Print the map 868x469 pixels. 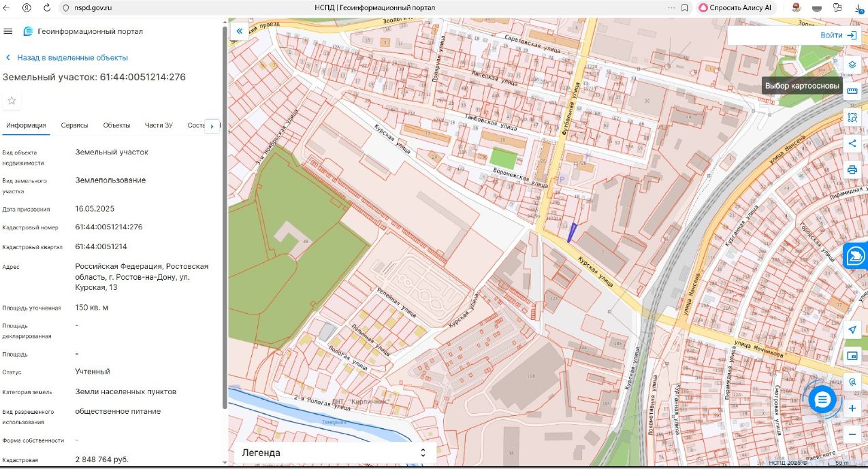[x=852, y=169]
